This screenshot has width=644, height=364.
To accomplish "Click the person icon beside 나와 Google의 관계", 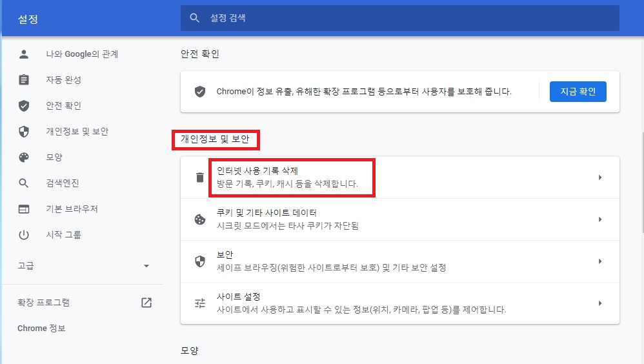I will pyautogui.click(x=24, y=54).
